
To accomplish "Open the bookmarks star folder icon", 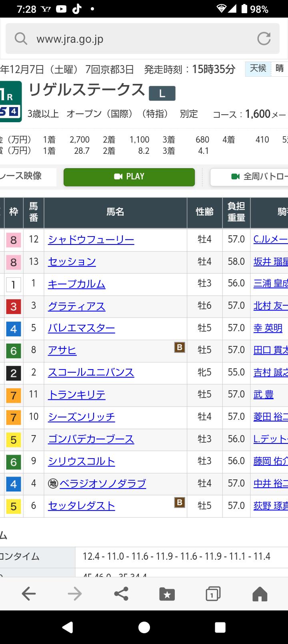I will pos(167,594).
